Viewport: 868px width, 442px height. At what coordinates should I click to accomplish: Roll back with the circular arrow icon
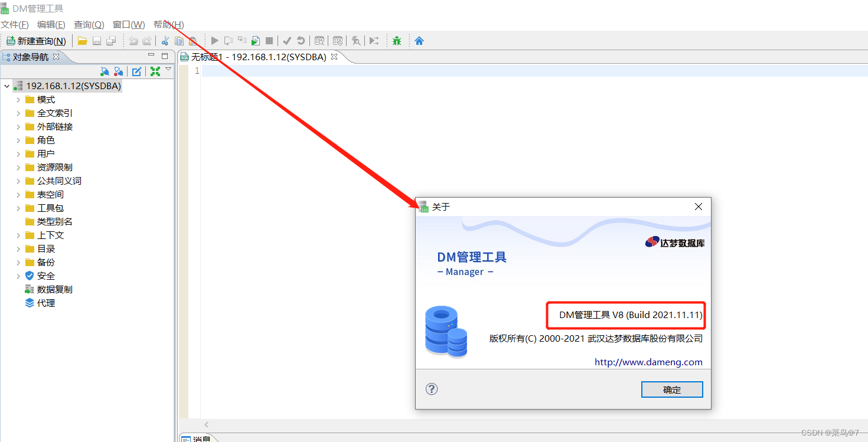pos(301,41)
